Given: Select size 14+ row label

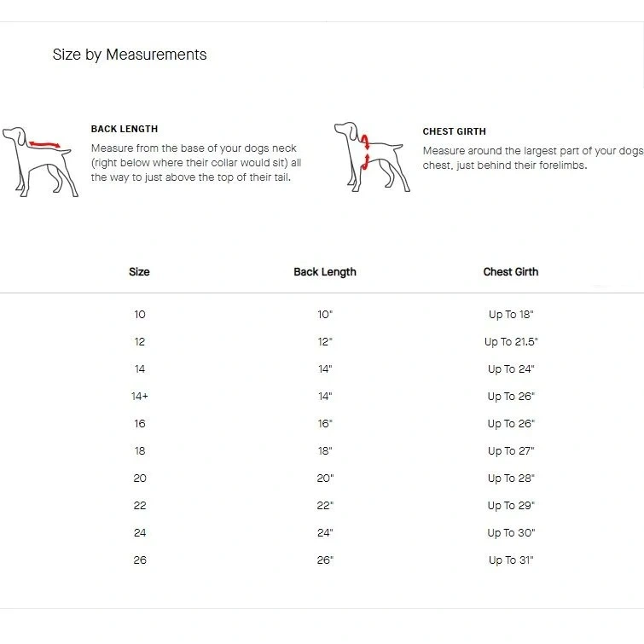Looking at the screenshot, I should coord(140,397).
